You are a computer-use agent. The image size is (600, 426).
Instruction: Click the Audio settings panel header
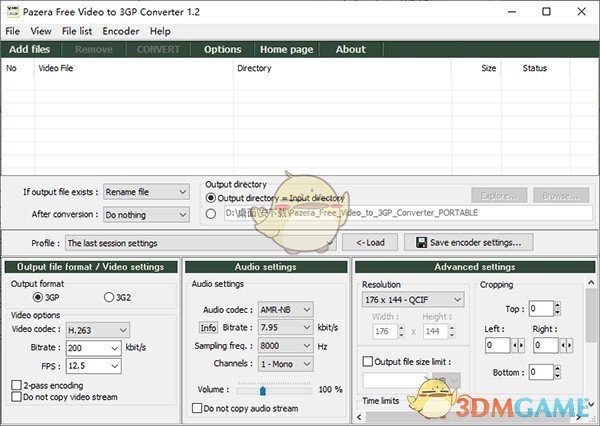(266, 267)
